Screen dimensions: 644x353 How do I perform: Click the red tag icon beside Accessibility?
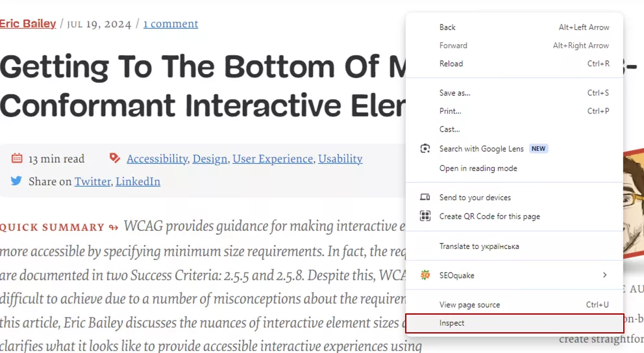115,158
